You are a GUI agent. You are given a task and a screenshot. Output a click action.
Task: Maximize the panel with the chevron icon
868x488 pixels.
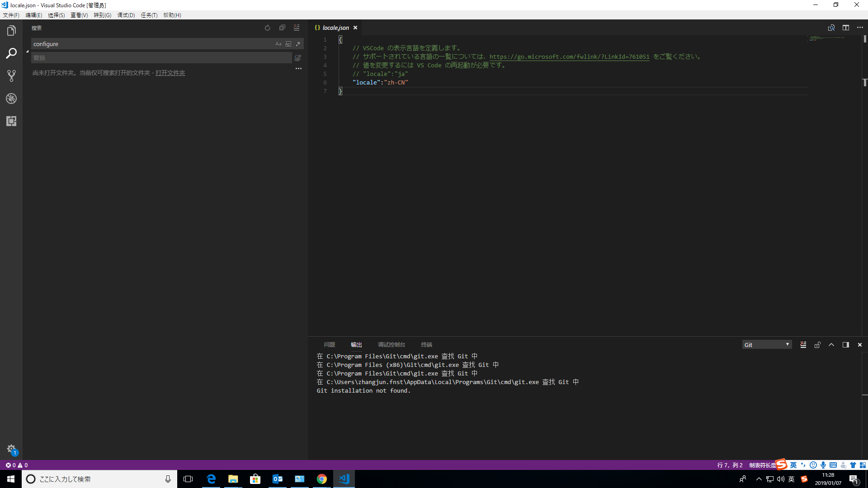click(831, 344)
